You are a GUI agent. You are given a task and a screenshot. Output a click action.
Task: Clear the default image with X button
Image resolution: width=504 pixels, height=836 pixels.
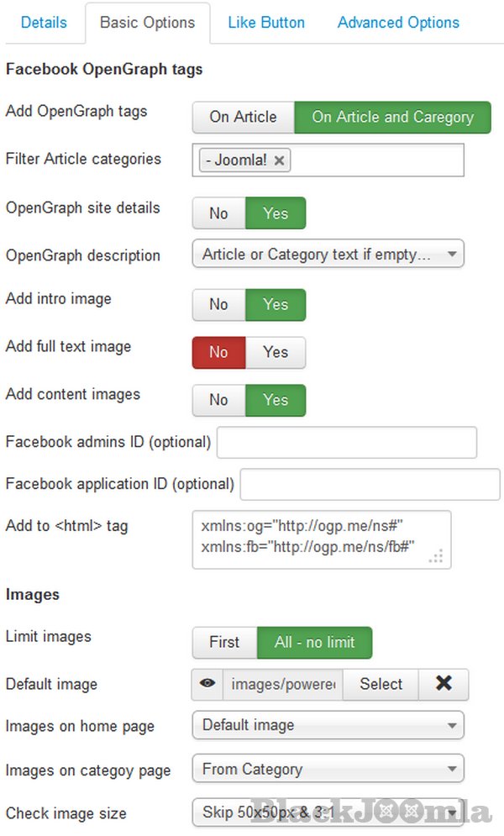point(444,684)
